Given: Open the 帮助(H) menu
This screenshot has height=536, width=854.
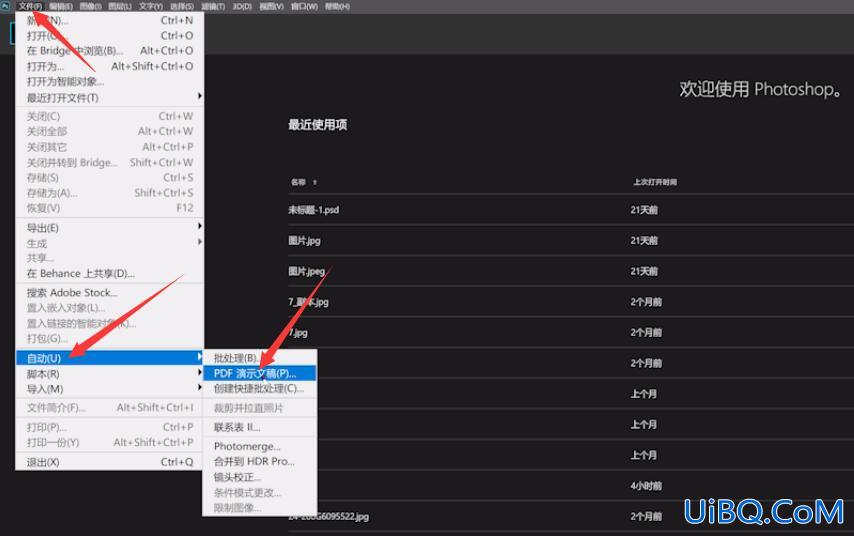Looking at the screenshot, I should (337, 7).
